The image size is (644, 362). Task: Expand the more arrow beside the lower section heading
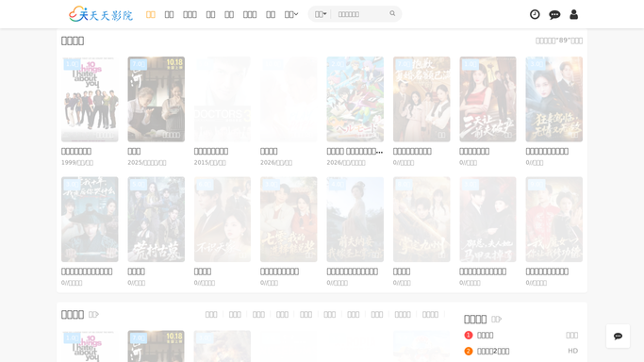point(93,314)
